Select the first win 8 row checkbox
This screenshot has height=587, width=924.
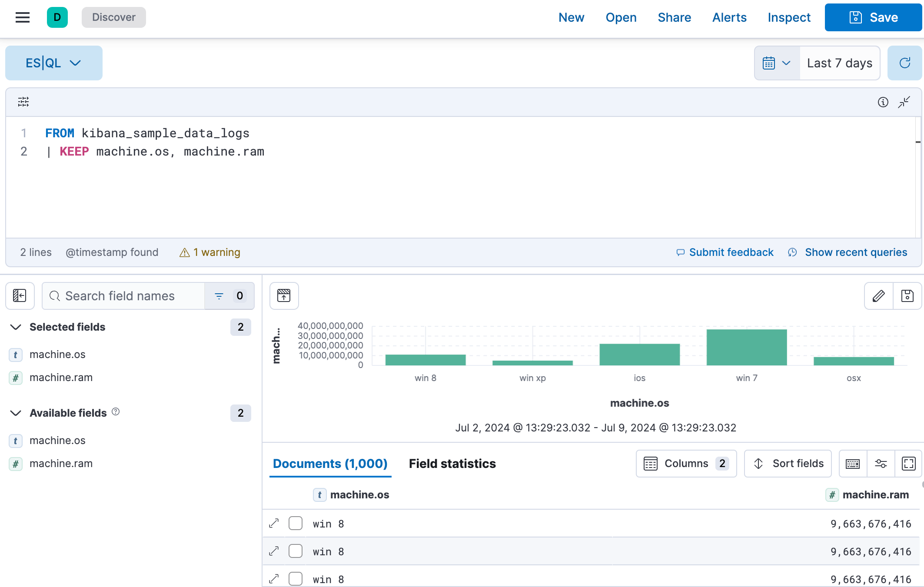click(296, 524)
